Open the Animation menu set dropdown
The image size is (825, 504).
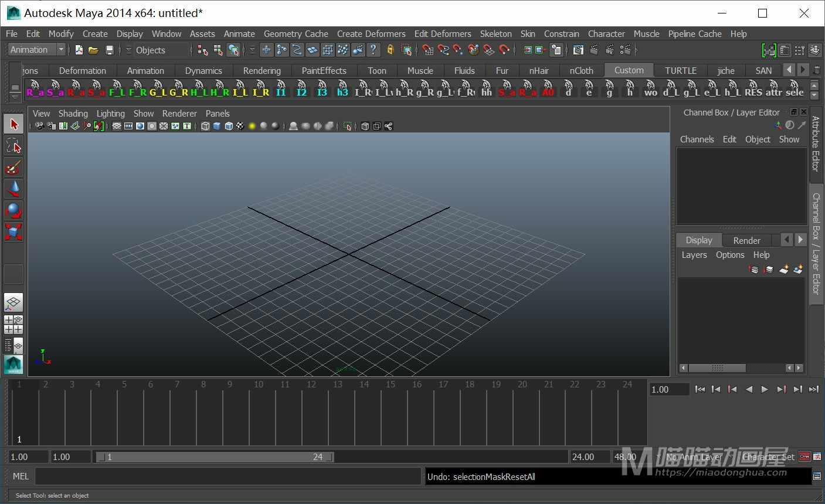[61, 50]
